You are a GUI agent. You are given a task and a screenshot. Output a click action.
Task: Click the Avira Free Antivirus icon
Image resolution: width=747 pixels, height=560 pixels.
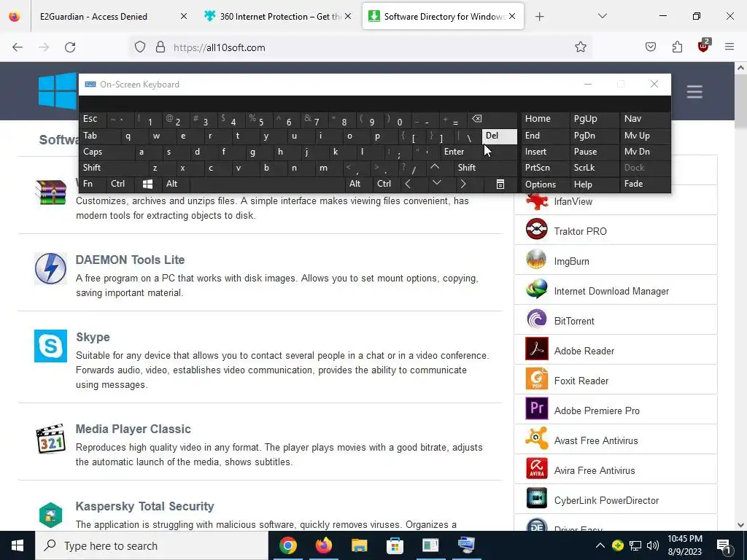[x=537, y=469]
